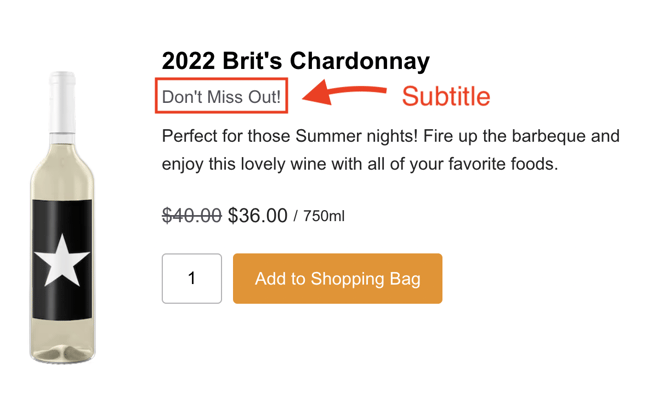Click the red "Subtitle" annotation label
The image size is (670, 405).
point(445,96)
